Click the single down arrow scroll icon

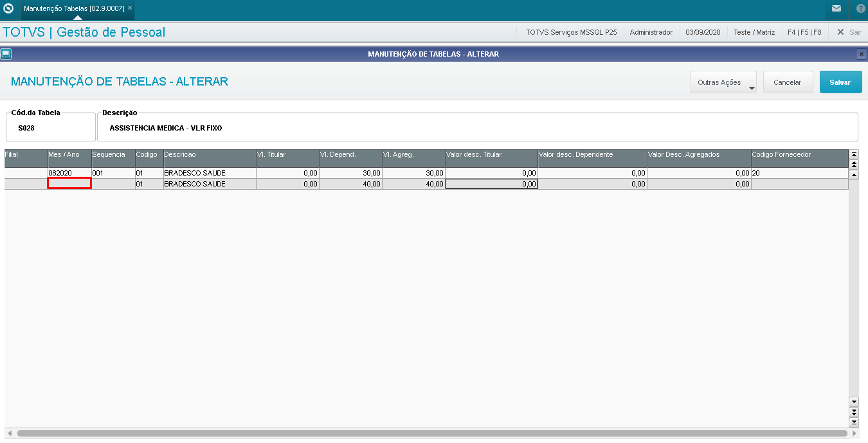tap(854, 401)
